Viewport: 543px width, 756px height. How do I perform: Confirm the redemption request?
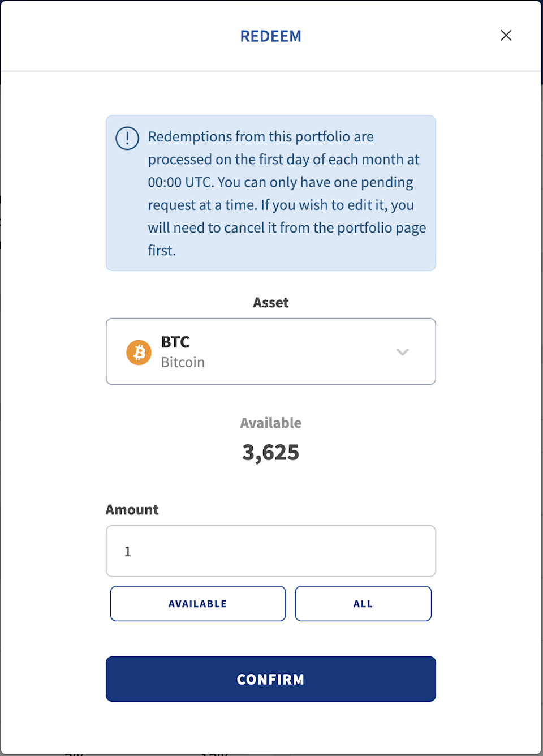(270, 679)
